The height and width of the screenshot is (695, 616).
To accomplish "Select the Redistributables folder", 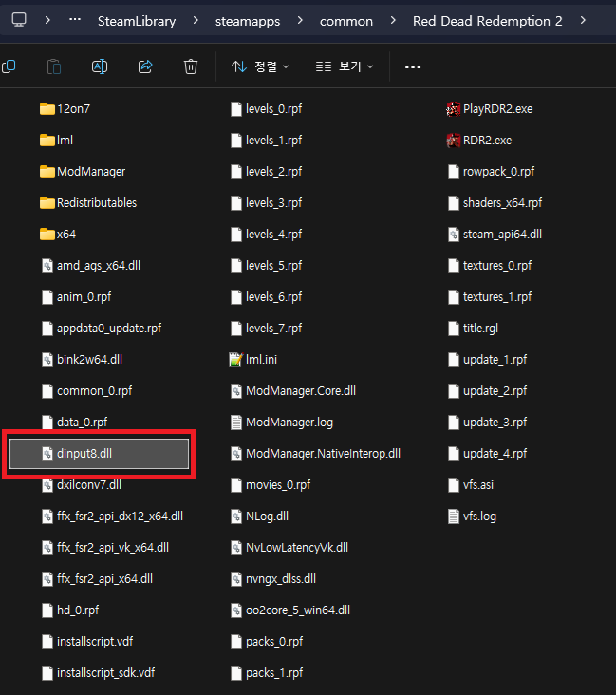I will coord(88,203).
